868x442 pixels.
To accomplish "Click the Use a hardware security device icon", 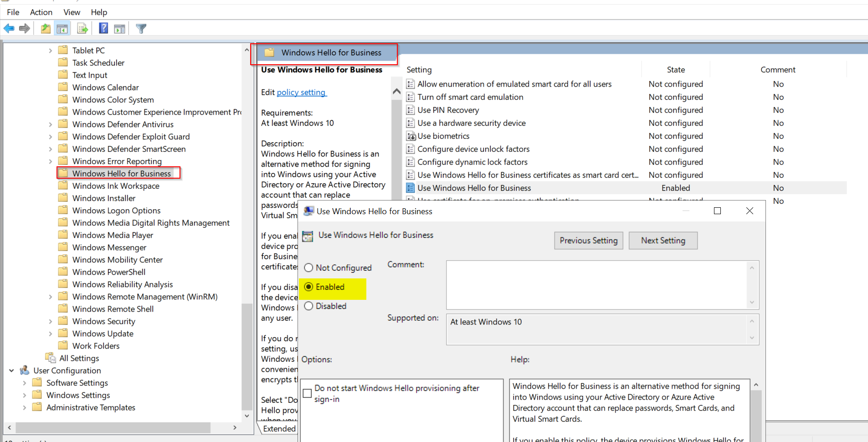I will click(x=411, y=123).
